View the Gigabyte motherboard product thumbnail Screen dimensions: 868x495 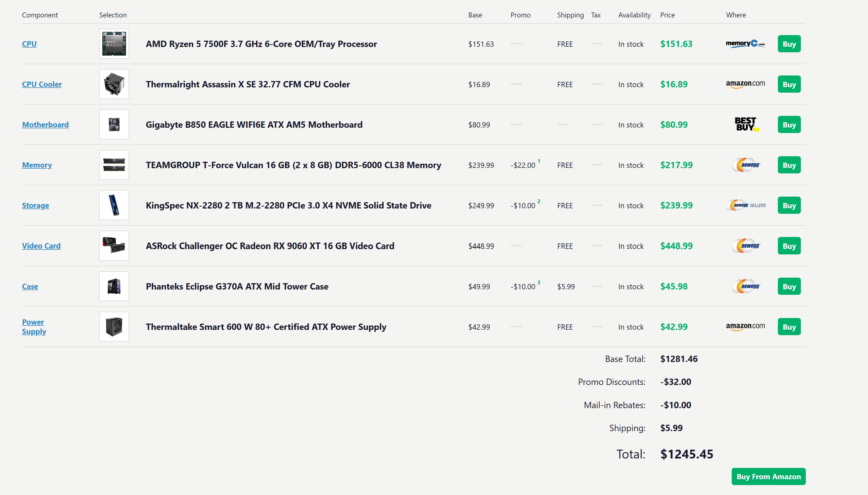(x=114, y=124)
